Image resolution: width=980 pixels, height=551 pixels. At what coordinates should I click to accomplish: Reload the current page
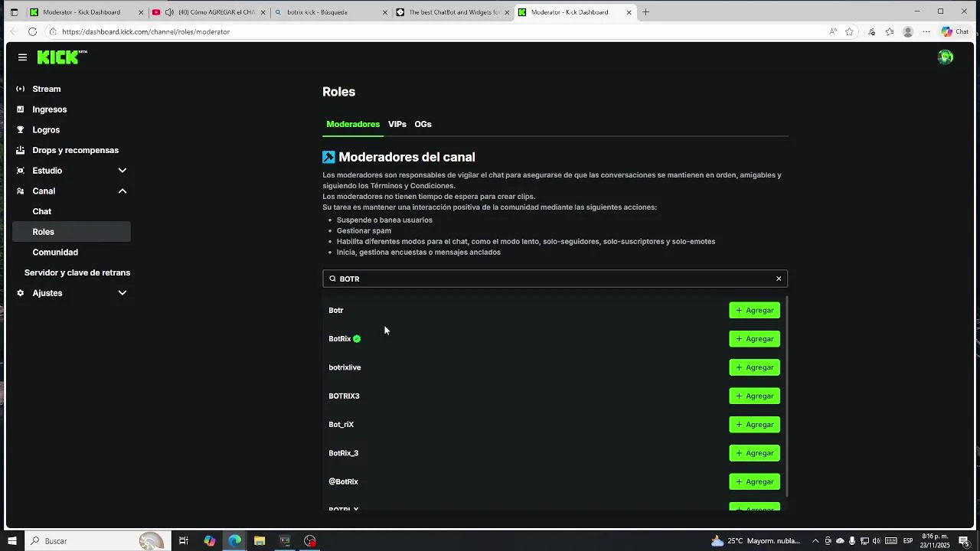click(32, 31)
